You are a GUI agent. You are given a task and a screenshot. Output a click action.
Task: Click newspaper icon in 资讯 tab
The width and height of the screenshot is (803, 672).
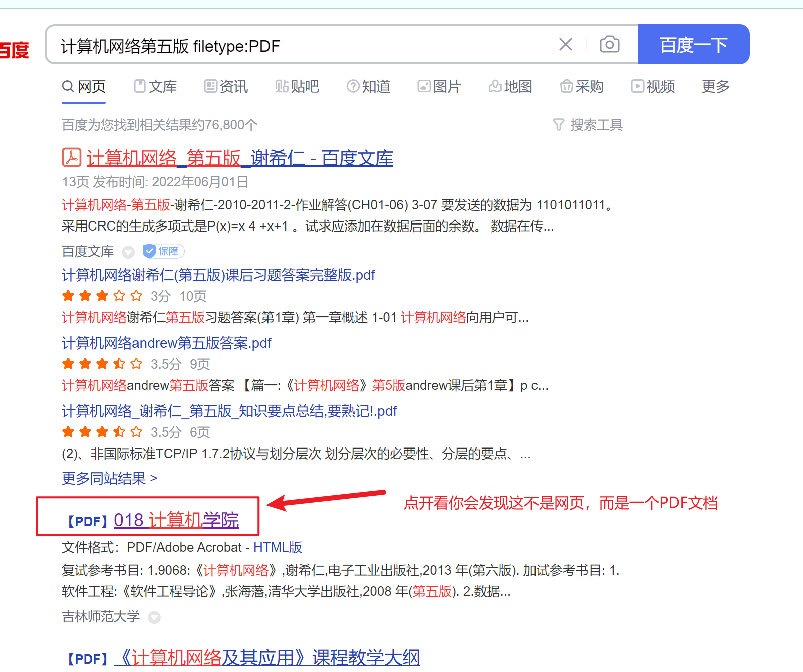tap(210, 86)
